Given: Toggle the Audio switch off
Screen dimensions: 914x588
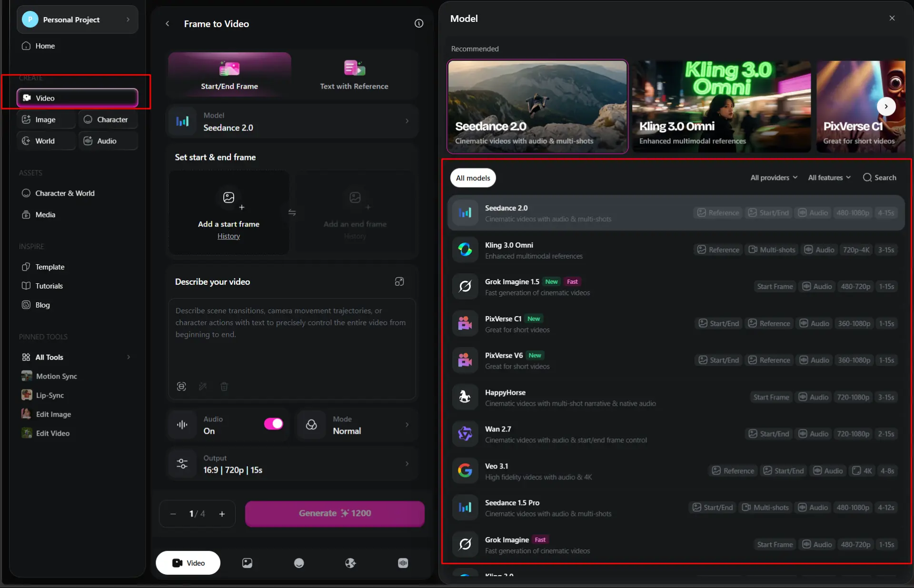Looking at the screenshot, I should click(273, 424).
